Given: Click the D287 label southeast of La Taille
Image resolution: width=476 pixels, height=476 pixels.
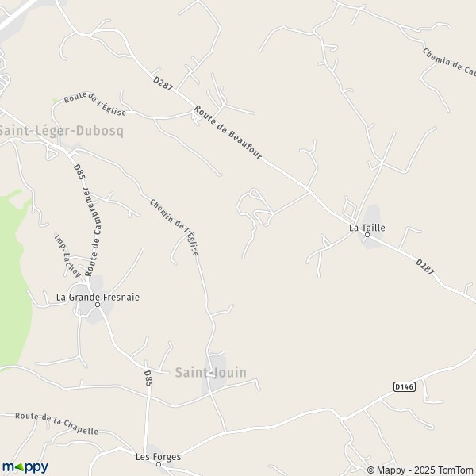Looking at the screenshot, I should click(424, 267).
